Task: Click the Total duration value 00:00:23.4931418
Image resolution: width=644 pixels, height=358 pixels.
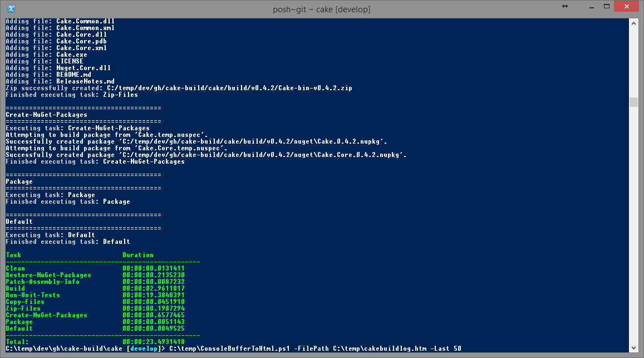Action: (154, 341)
